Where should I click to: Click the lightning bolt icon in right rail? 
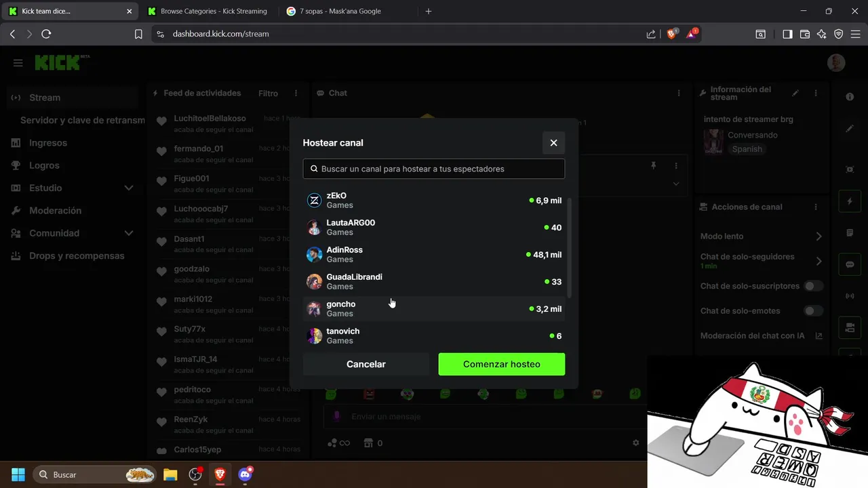coord(850,201)
